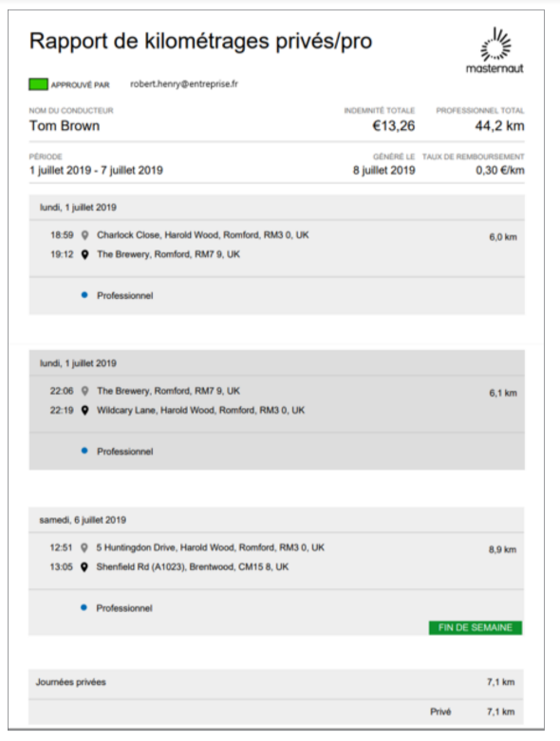
Task: Click the Masternaut logo
Action: (x=495, y=50)
